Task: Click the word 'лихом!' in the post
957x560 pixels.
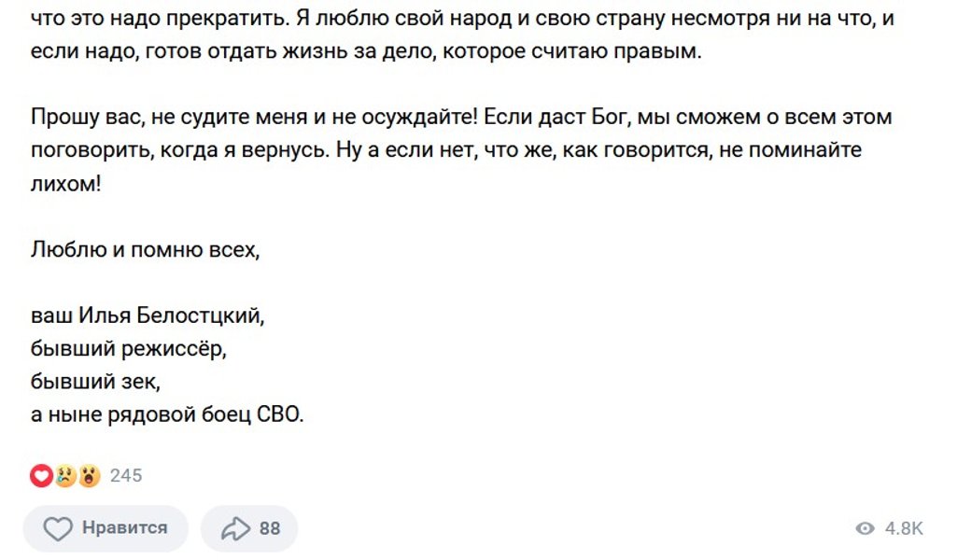Action: click(66, 183)
